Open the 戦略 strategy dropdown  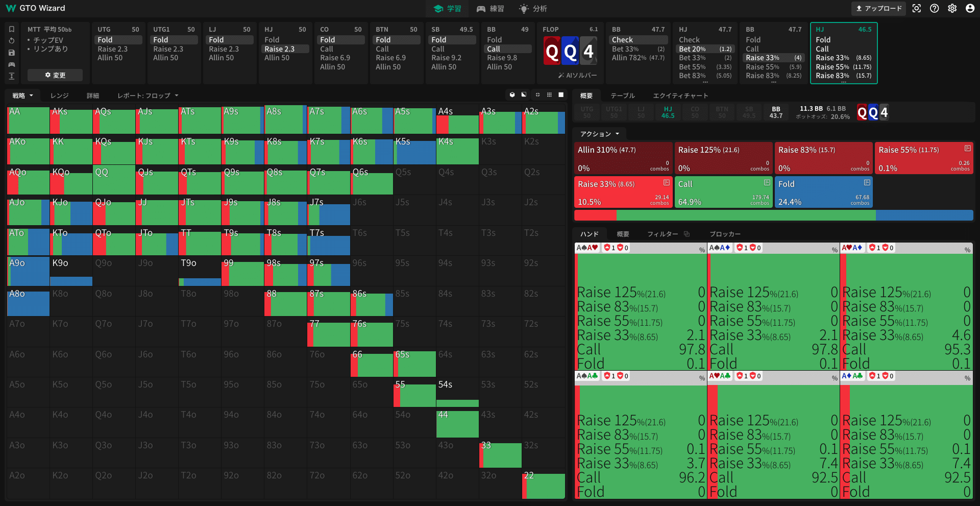coord(23,95)
